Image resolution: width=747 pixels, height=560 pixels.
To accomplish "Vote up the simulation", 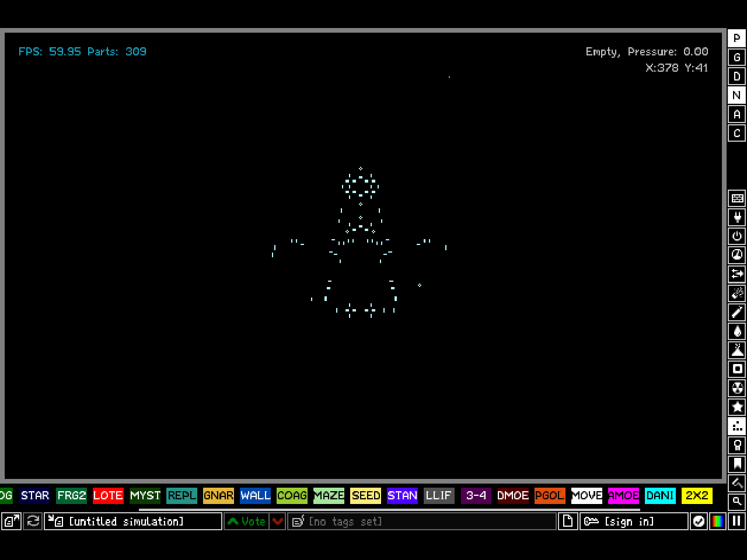I will pos(247,521).
